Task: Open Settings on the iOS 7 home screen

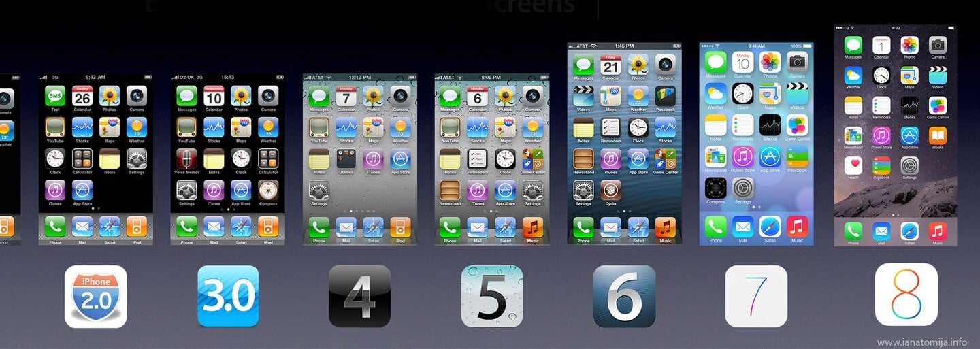Action: (x=742, y=187)
